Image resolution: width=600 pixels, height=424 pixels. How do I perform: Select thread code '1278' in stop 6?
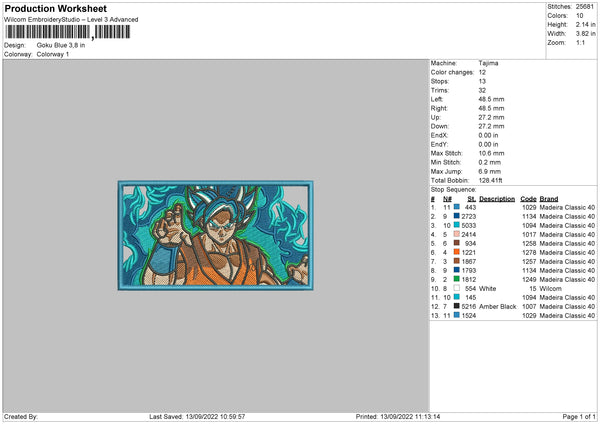pos(529,253)
